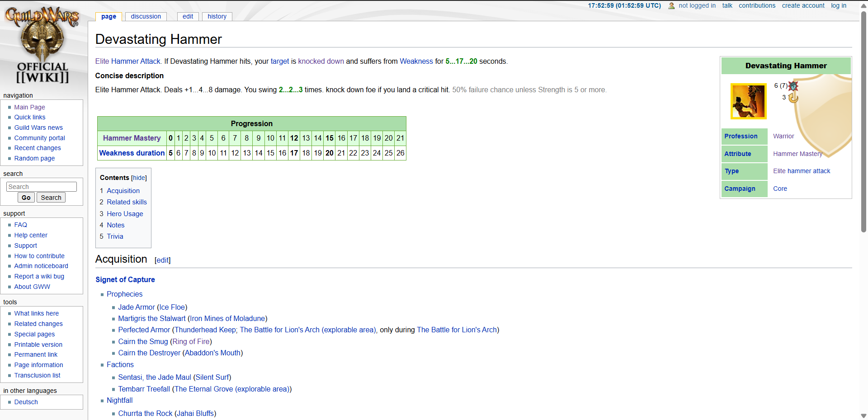The width and height of the screenshot is (868, 420).
Task: Open the Prophecies campaign link
Action: 124,294
